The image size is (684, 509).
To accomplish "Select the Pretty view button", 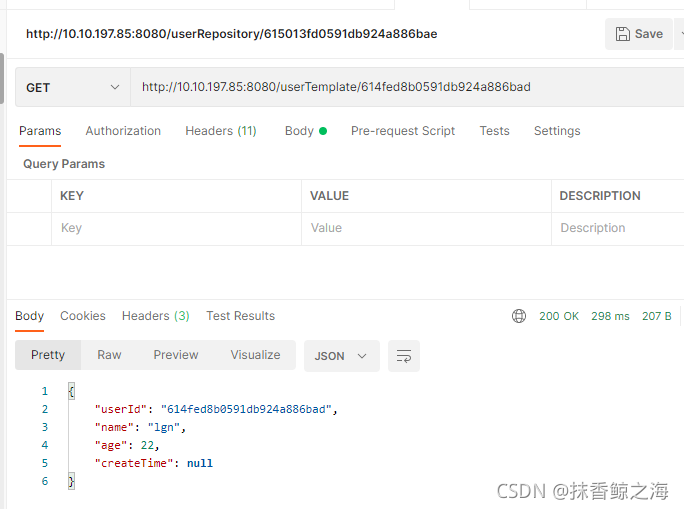I will pyautogui.click(x=48, y=355).
